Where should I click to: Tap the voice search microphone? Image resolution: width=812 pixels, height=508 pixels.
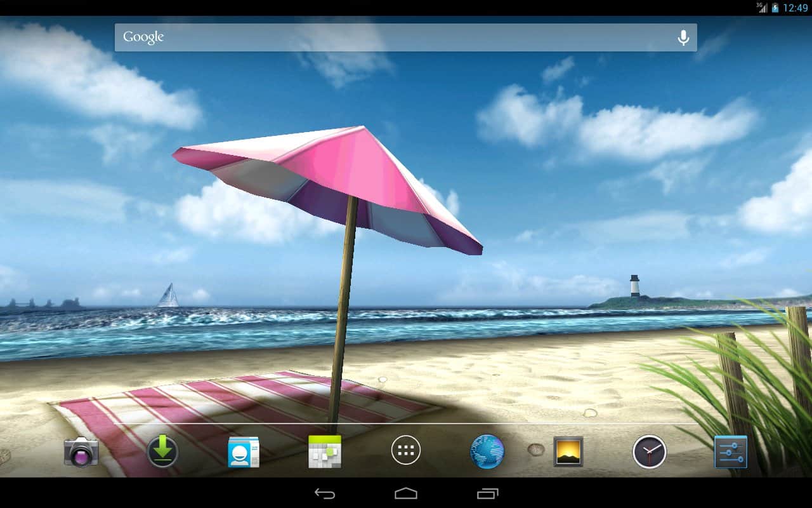(683, 38)
